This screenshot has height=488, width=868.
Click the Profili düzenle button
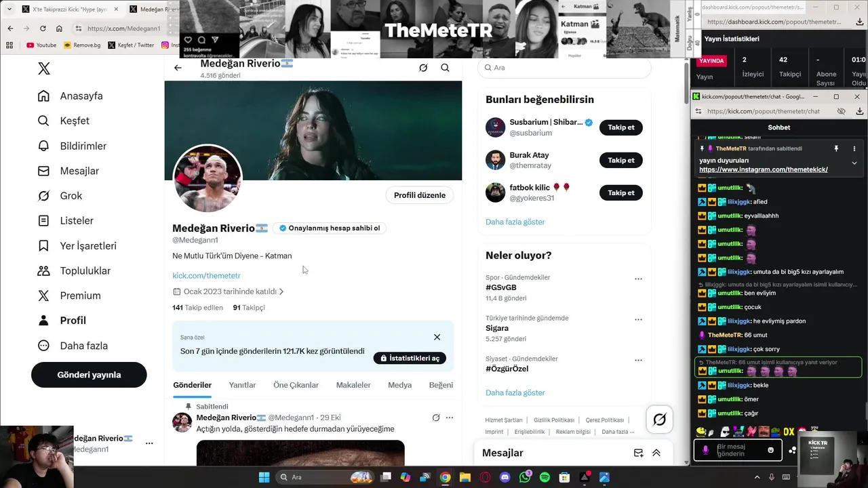pos(420,195)
